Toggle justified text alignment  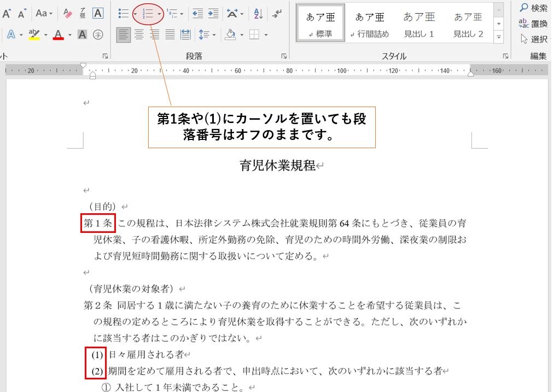[170, 35]
